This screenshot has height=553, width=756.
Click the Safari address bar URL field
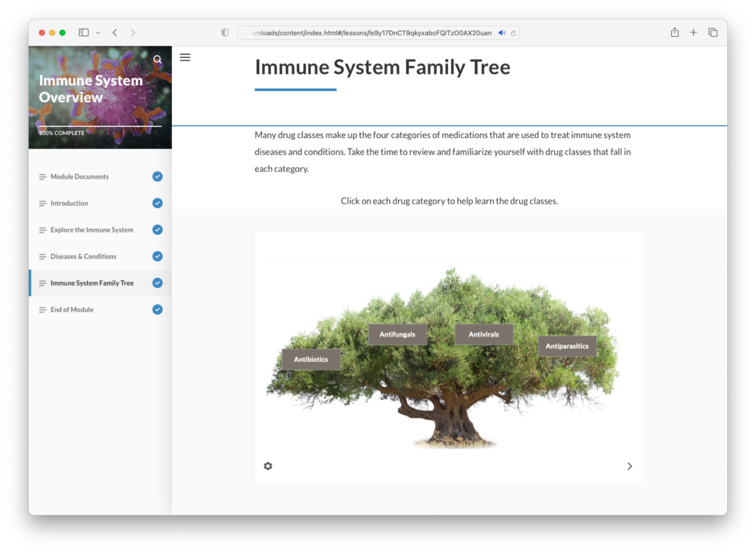[379, 32]
